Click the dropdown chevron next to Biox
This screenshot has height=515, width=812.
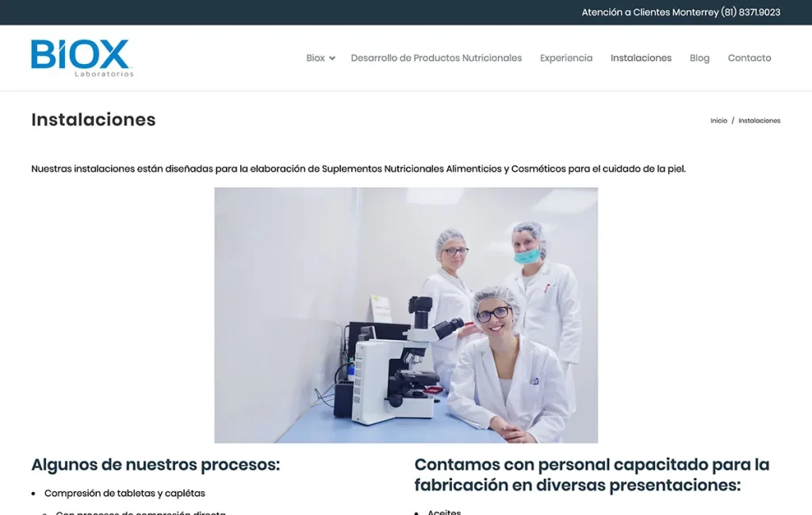click(332, 58)
